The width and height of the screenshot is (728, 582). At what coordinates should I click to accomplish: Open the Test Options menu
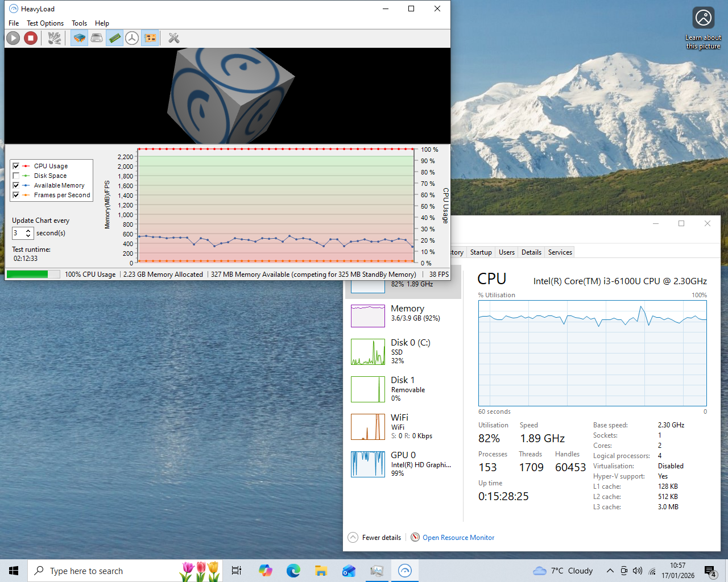[x=45, y=23]
